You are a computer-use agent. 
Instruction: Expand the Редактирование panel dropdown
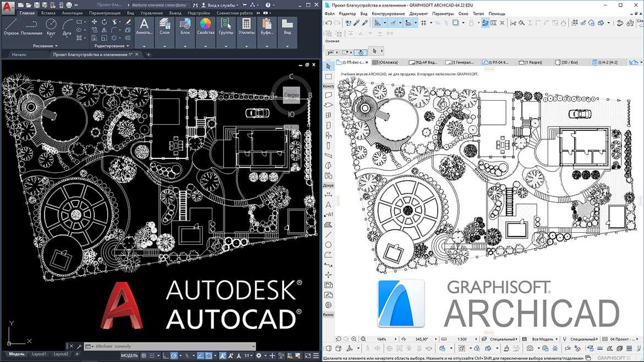tap(112, 46)
